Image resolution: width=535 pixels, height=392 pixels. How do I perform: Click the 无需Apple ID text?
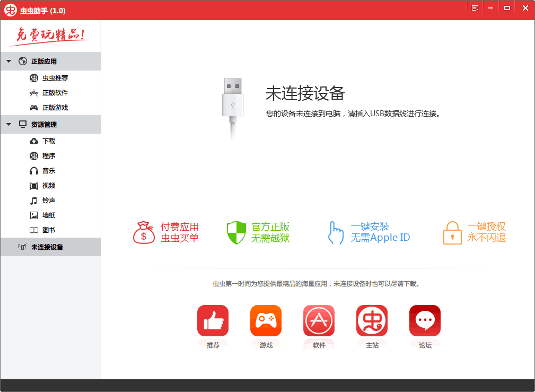380,238
